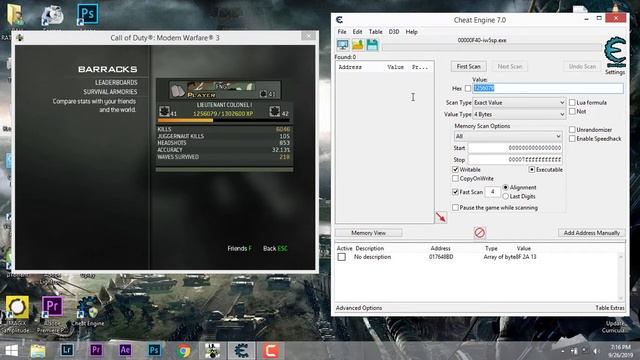The height and width of the screenshot is (360, 640).
Task: Click Friends F in the game window
Action: coord(240,249)
